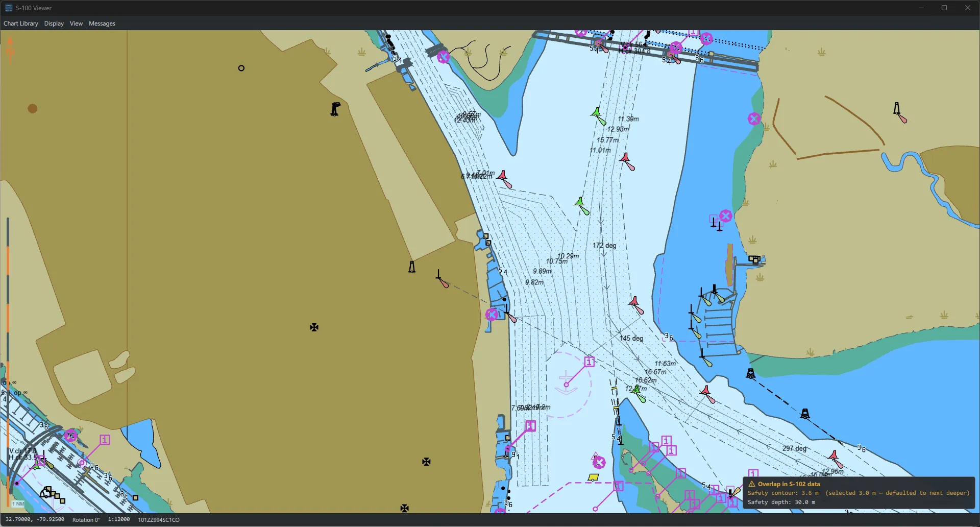Click the vertical scale bar on left edge

tap(8, 363)
